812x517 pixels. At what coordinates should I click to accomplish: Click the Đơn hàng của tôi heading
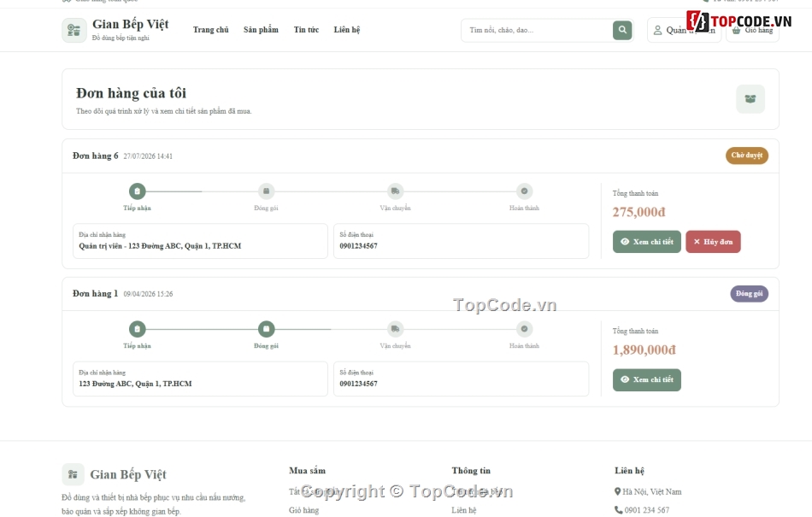tap(131, 93)
